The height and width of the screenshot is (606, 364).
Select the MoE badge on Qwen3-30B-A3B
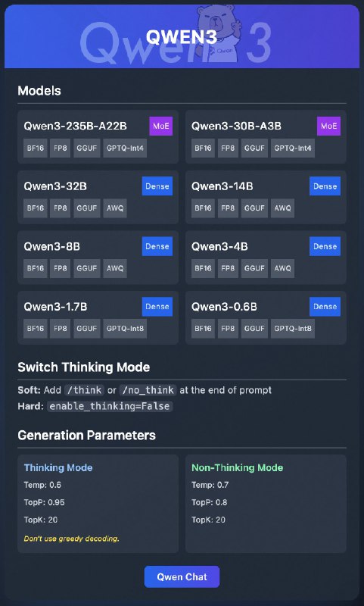pyautogui.click(x=329, y=126)
